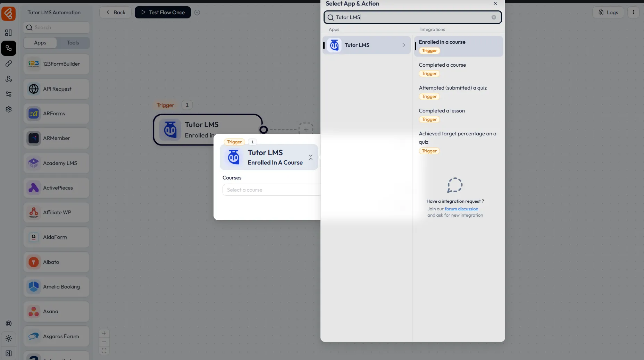
Task: Select the ActivePieces app
Action: [57, 188]
